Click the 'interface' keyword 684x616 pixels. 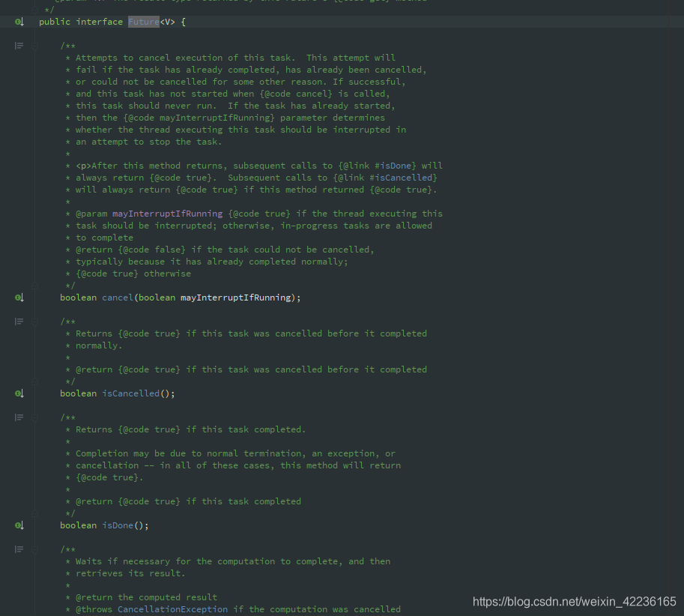(100, 22)
